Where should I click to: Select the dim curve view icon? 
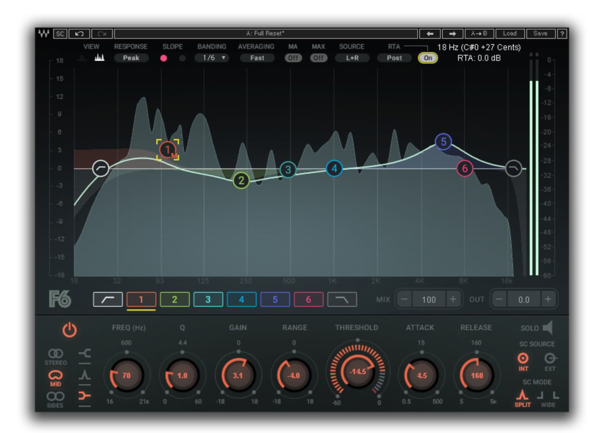click(x=82, y=58)
